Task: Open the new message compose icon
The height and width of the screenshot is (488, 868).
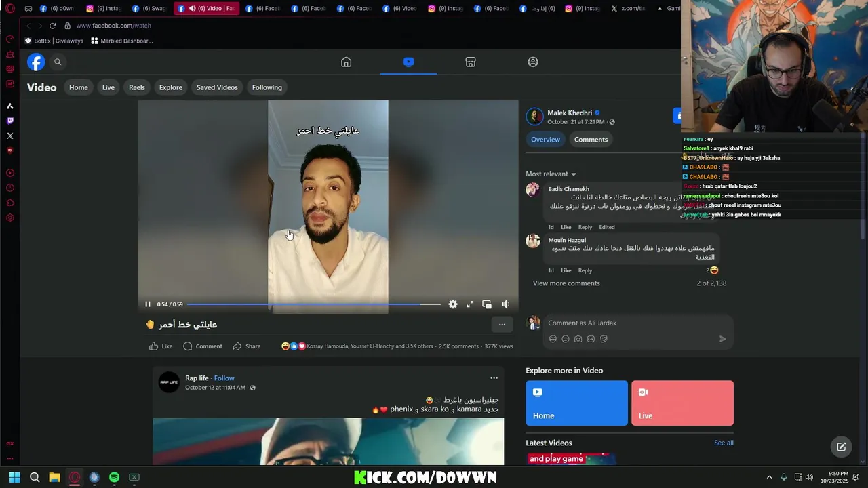Action: click(x=841, y=447)
